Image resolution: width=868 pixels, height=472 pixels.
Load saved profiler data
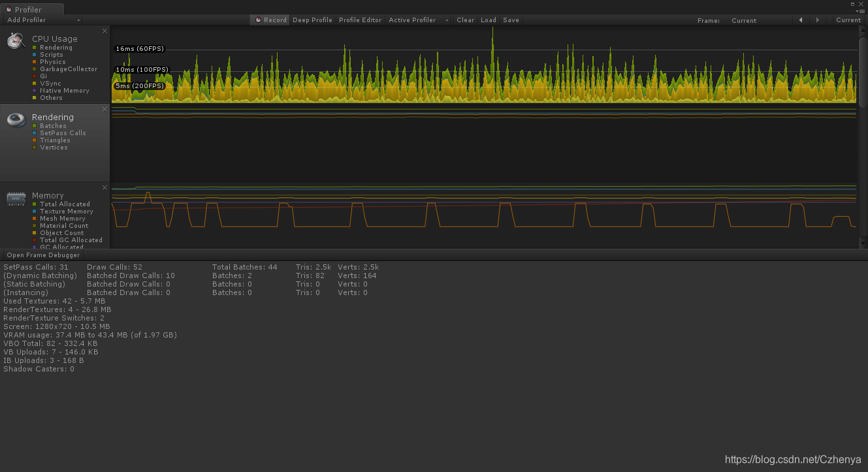point(489,20)
